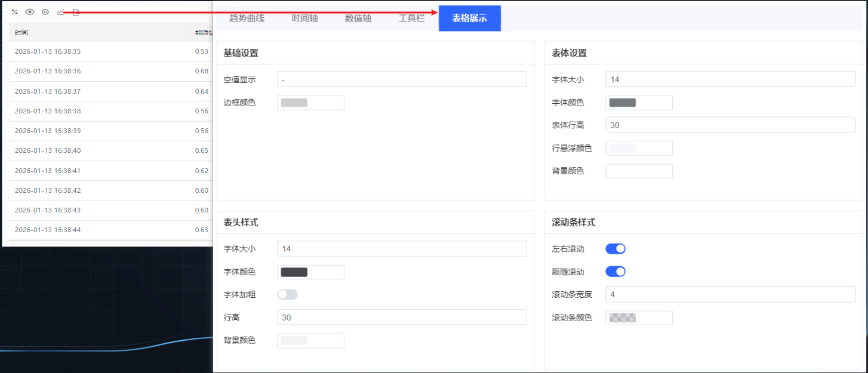The height and width of the screenshot is (373, 868).
Task: Open the 时间轴 tab
Action: click(x=304, y=19)
